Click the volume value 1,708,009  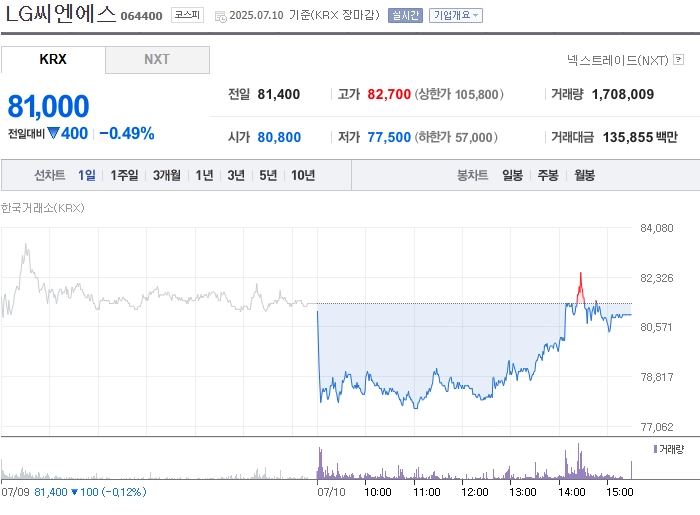[623, 94]
